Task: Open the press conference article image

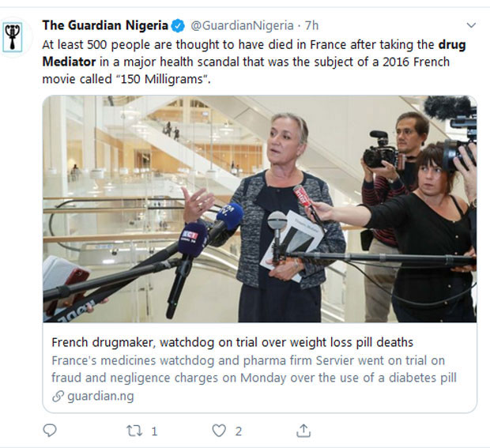Action: 259,209
